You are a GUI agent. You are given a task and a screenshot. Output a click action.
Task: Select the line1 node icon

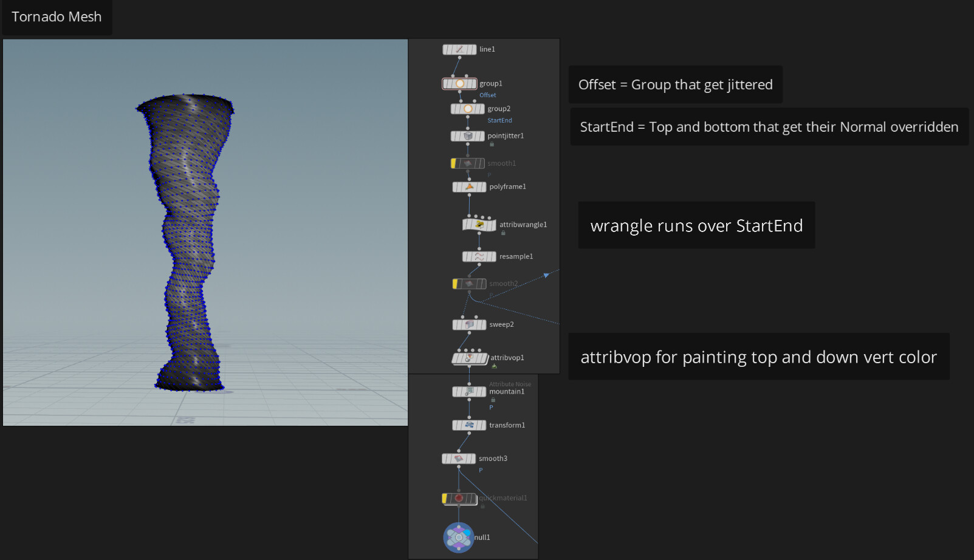point(459,50)
